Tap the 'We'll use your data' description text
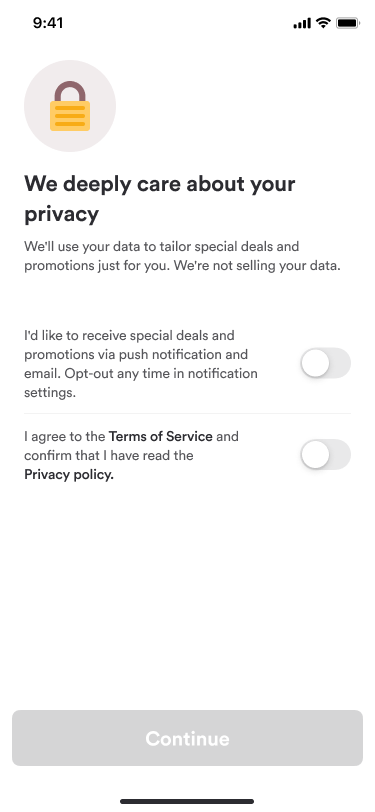The width and height of the screenshot is (375, 812). [182, 256]
